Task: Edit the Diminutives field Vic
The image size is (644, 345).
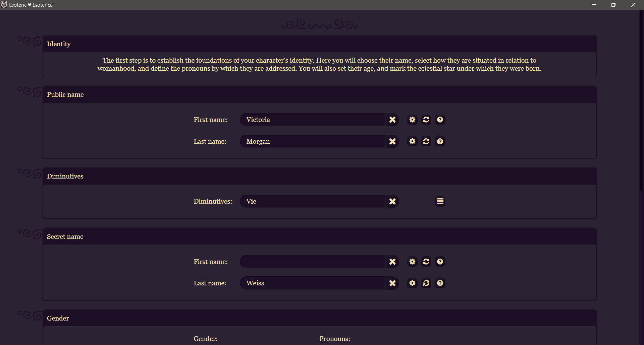Action: pyautogui.click(x=313, y=201)
